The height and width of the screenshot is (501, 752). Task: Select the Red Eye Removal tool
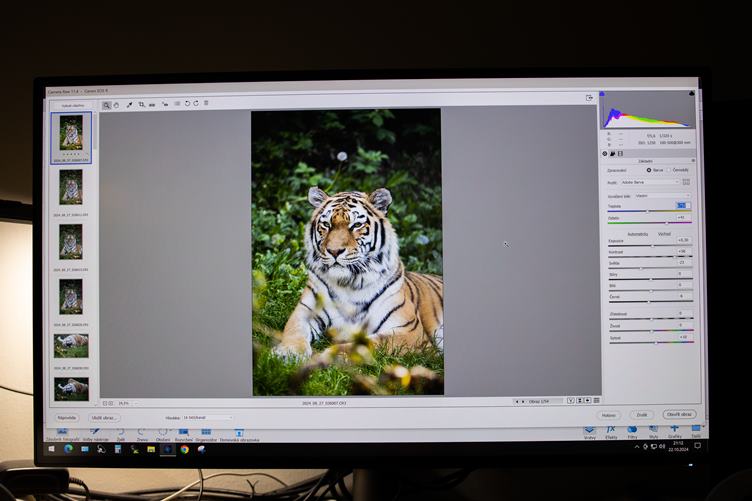[164, 104]
